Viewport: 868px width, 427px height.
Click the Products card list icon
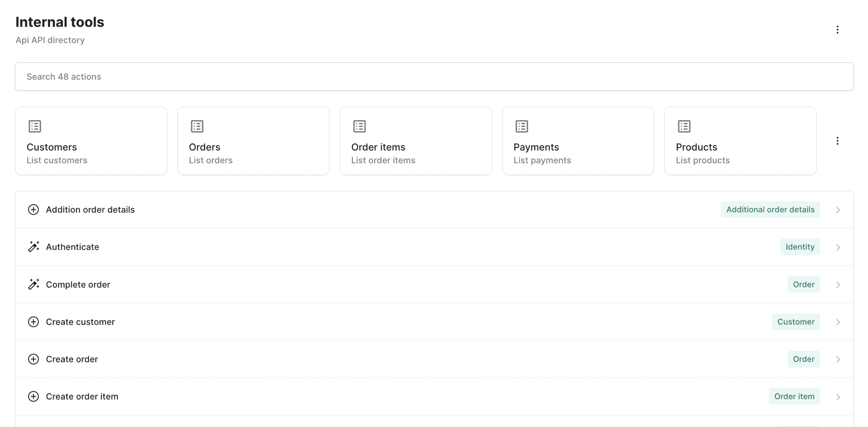click(684, 126)
